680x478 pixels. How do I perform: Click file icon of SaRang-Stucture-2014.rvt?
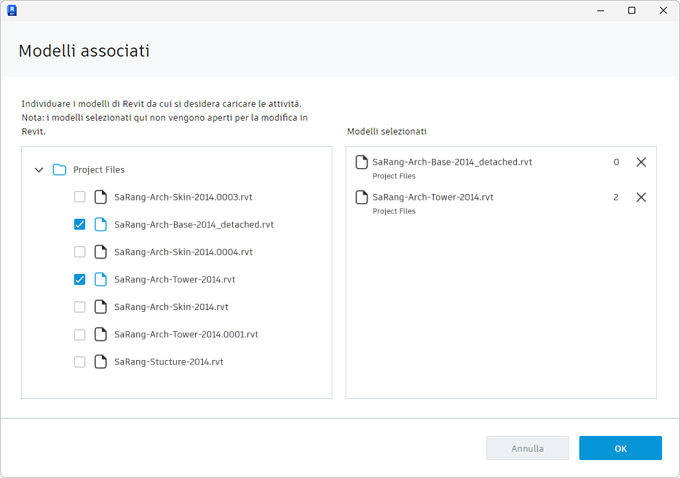pyautogui.click(x=100, y=361)
